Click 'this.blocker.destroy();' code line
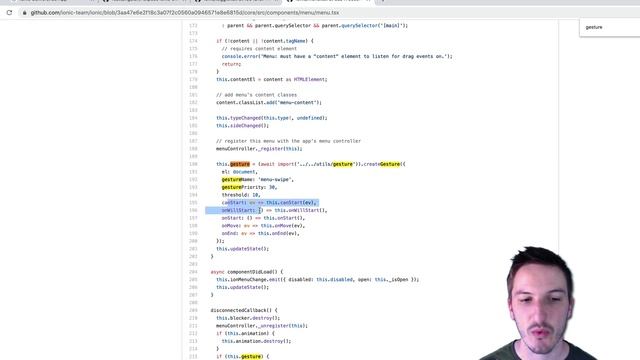Image resolution: width=640 pixels, height=360 pixels. pyautogui.click(x=248, y=318)
